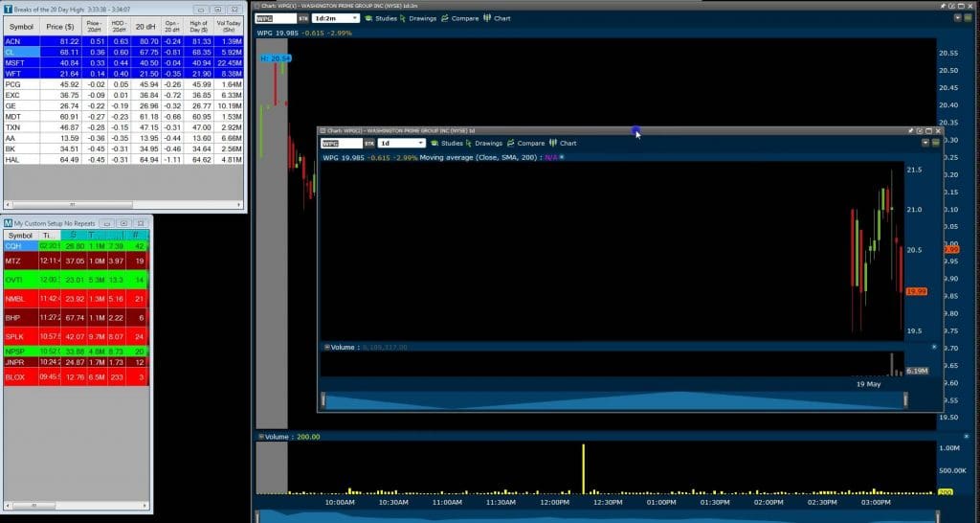Click the STK type button in front 1d chart
980x523 pixels.
click(369, 144)
